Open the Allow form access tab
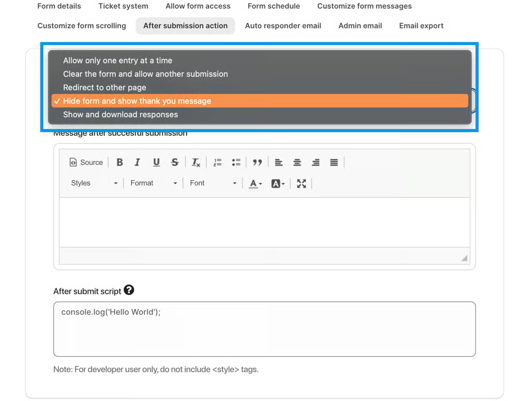This screenshot has width=532, height=401. 198,6
